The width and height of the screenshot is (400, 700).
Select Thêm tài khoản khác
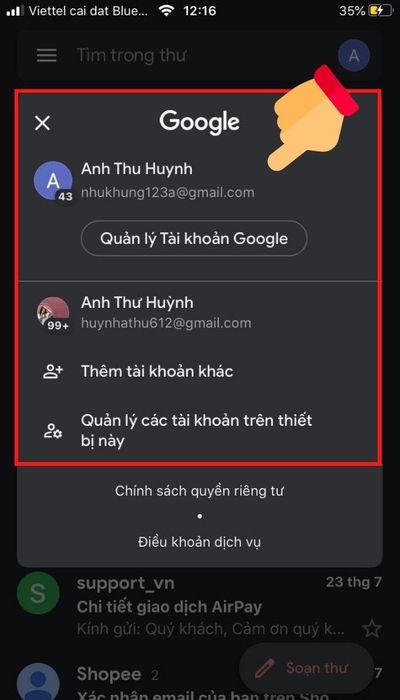coord(157,371)
